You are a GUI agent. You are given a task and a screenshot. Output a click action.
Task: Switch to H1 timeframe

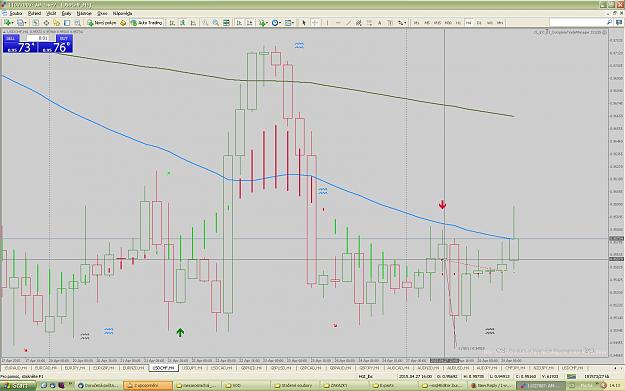point(458,23)
